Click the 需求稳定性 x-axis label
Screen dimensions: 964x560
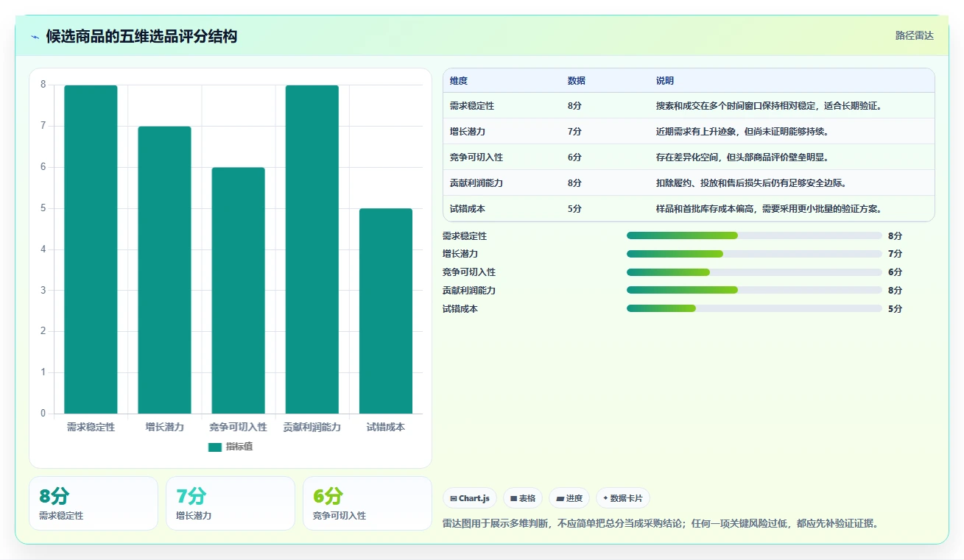[x=91, y=427]
